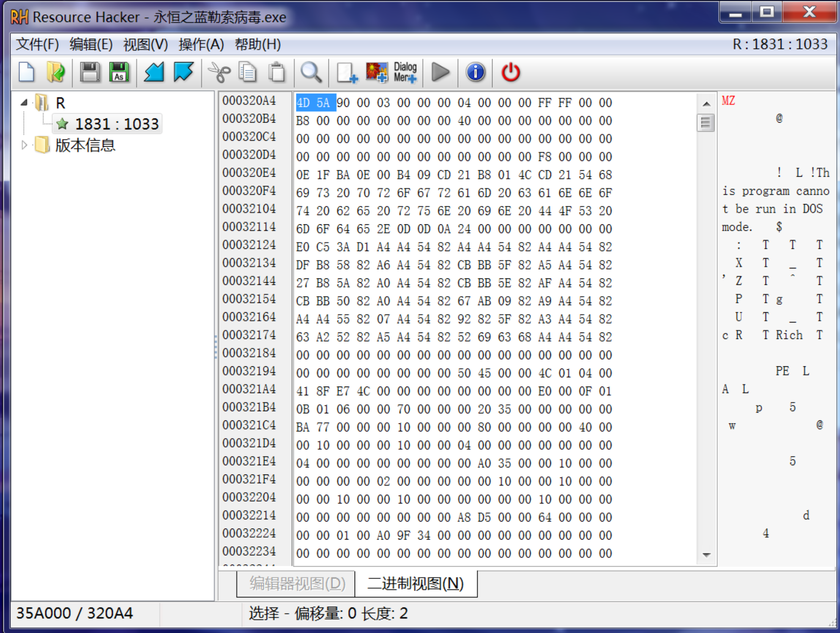Click the Open file folder icon
The height and width of the screenshot is (633, 840).
[x=56, y=72]
